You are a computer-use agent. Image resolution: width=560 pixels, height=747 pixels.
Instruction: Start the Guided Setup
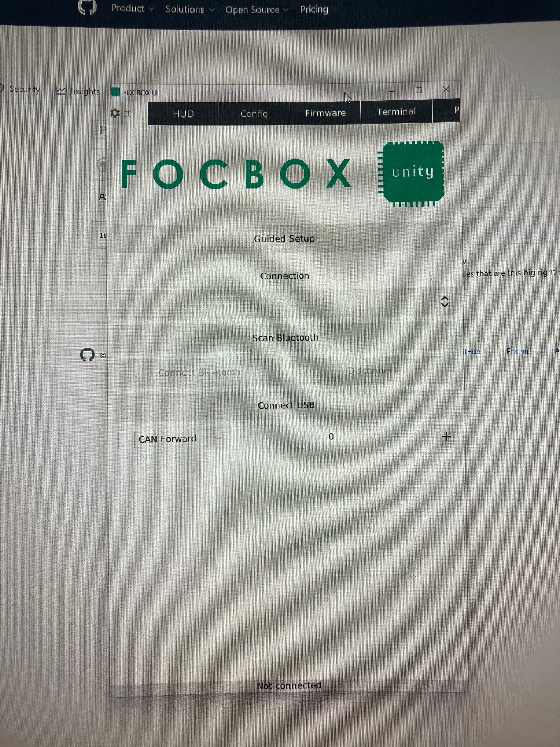(x=284, y=239)
